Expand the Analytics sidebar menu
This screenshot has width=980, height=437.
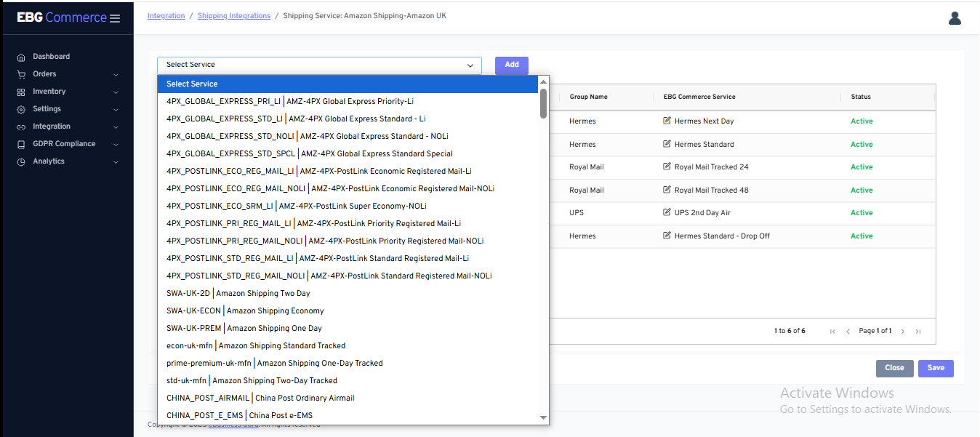[x=116, y=161]
